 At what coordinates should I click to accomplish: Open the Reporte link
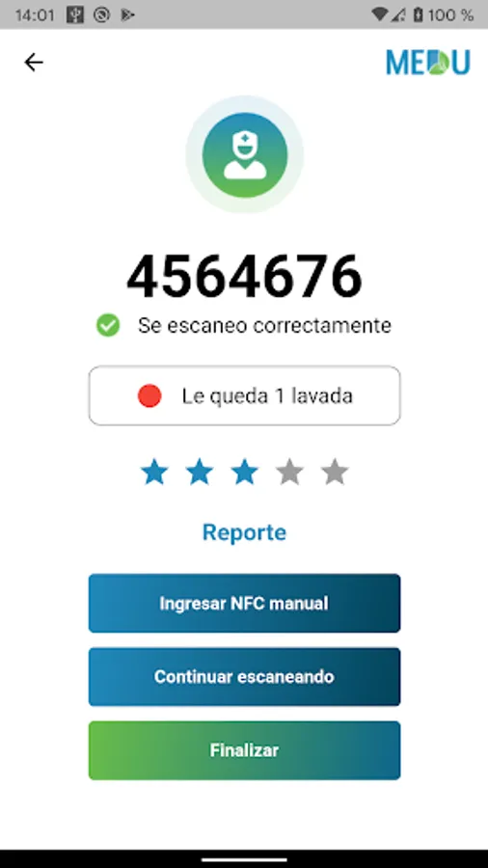tap(245, 532)
